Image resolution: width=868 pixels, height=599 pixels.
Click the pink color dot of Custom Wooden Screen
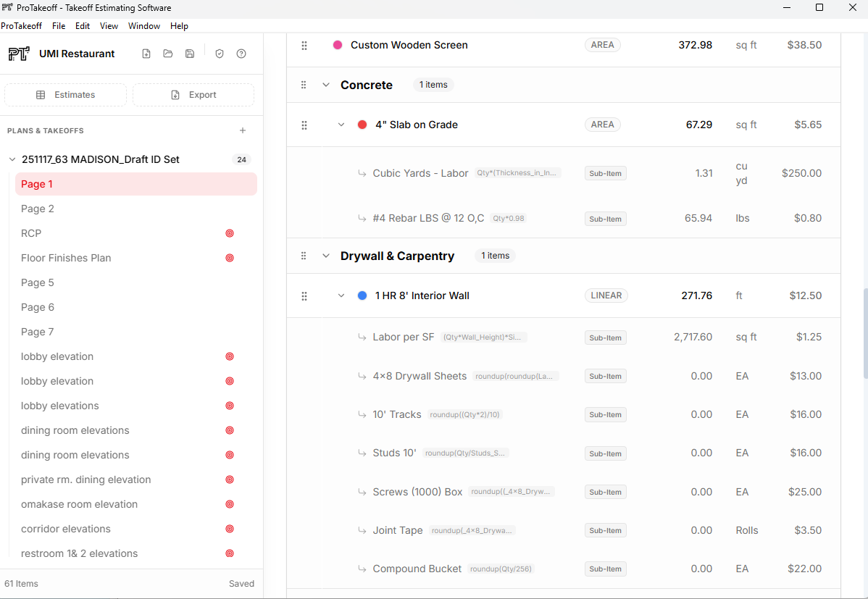point(338,45)
